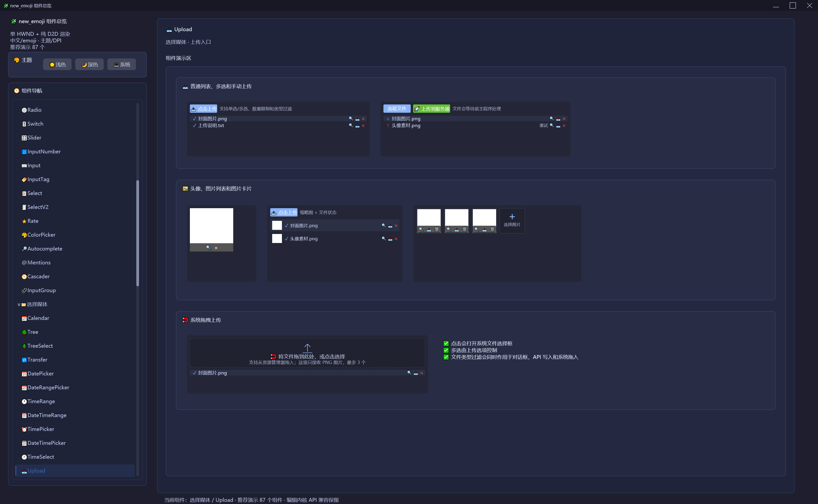Open Radio in the component navigation
The height and width of the screenshot is (504, 818).
75,110
